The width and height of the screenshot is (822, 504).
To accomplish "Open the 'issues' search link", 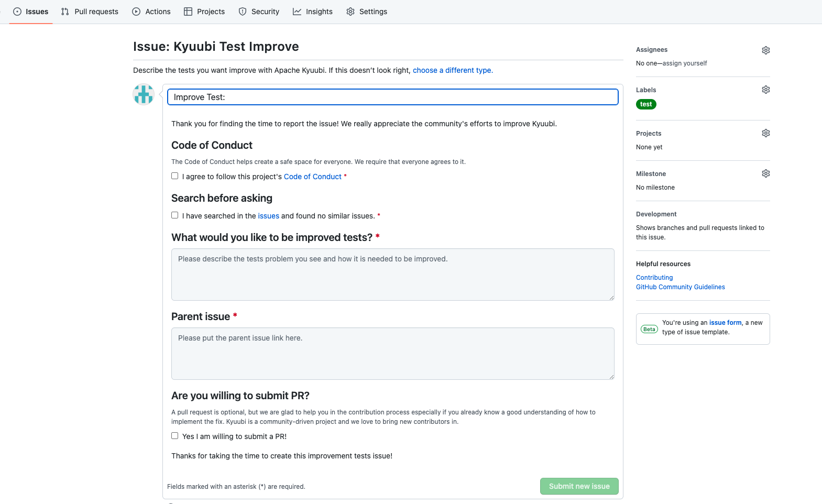I will [269, 216].
